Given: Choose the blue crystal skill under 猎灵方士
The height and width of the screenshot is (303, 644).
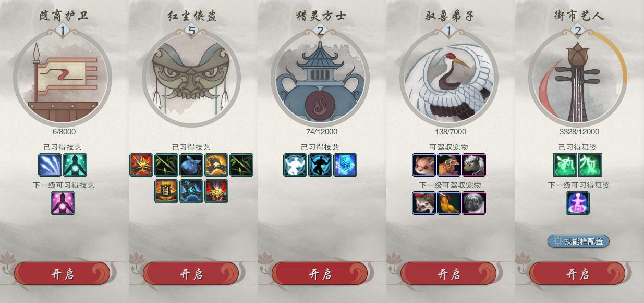Looking at the screenshot, I should coord(345,165).
